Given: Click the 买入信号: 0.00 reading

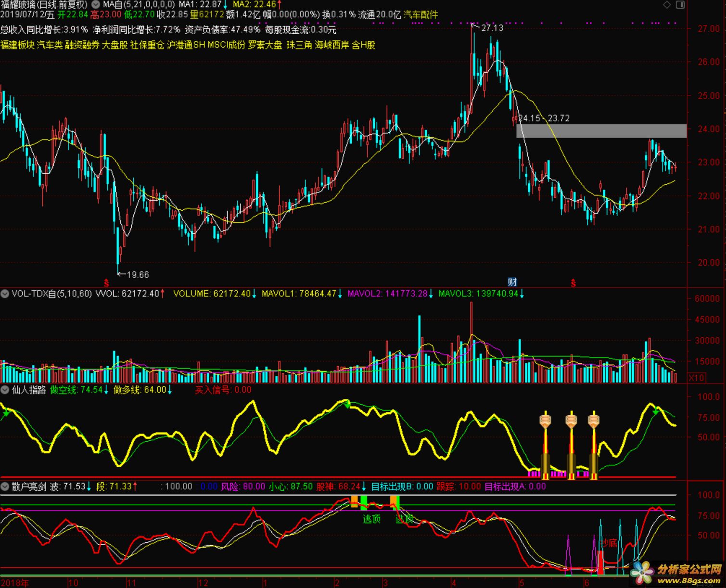Looking at the screenshot, I should [223, 390].
